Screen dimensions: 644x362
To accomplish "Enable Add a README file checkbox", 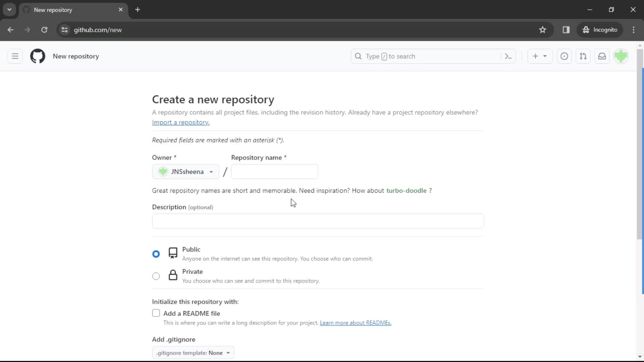I will 156,313.
